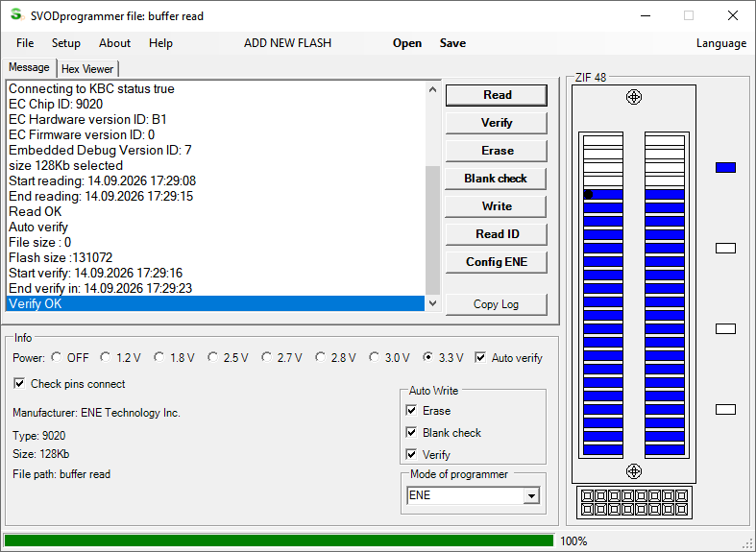Select the 'File size : 0' log line
This screenshot has height=552, width=756.
pyautogui.click(x=215, y=242)
